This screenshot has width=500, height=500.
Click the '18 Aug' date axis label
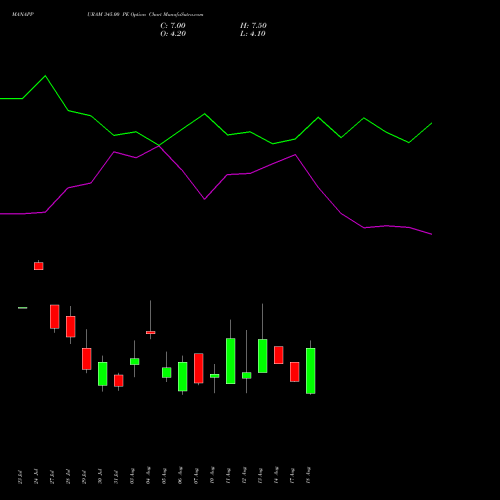308,476
